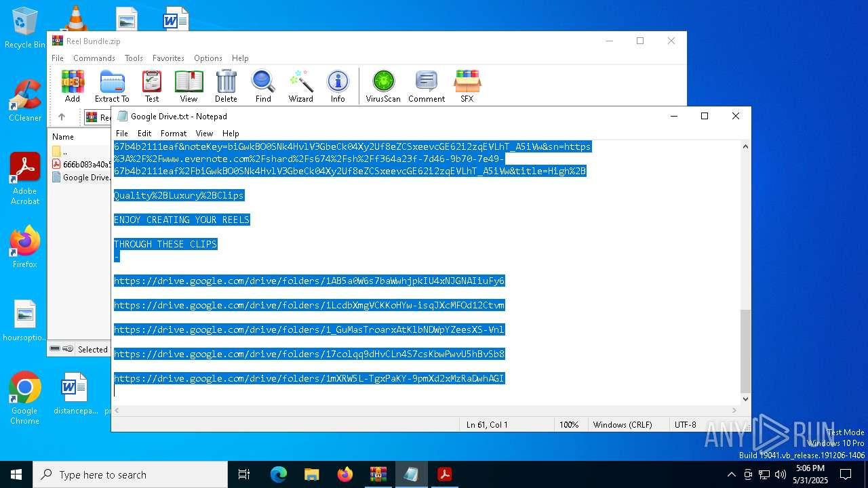Open WinRAR File menu

(x=58, y=58)
